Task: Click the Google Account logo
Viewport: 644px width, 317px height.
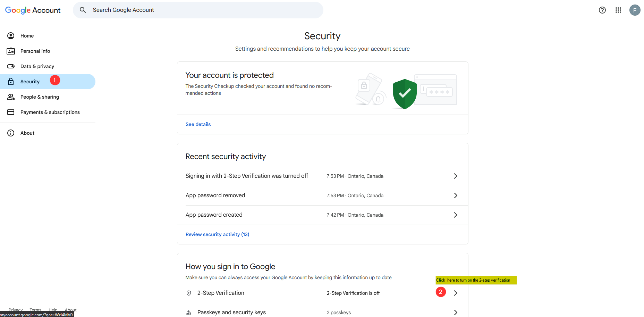Action: pyautogui.click(x=33, y=10)
